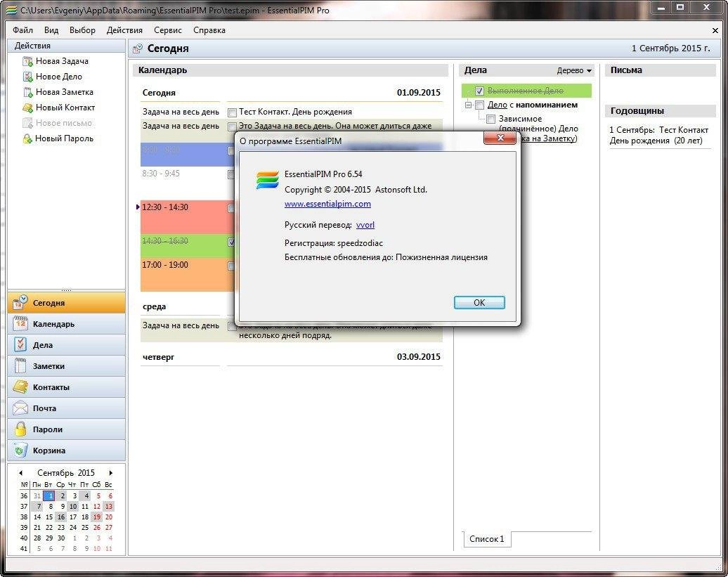The image size is (728, 577).
Task: Open Пароли module padlock icon
Action: pyautogui.click(x=20, y=429)
